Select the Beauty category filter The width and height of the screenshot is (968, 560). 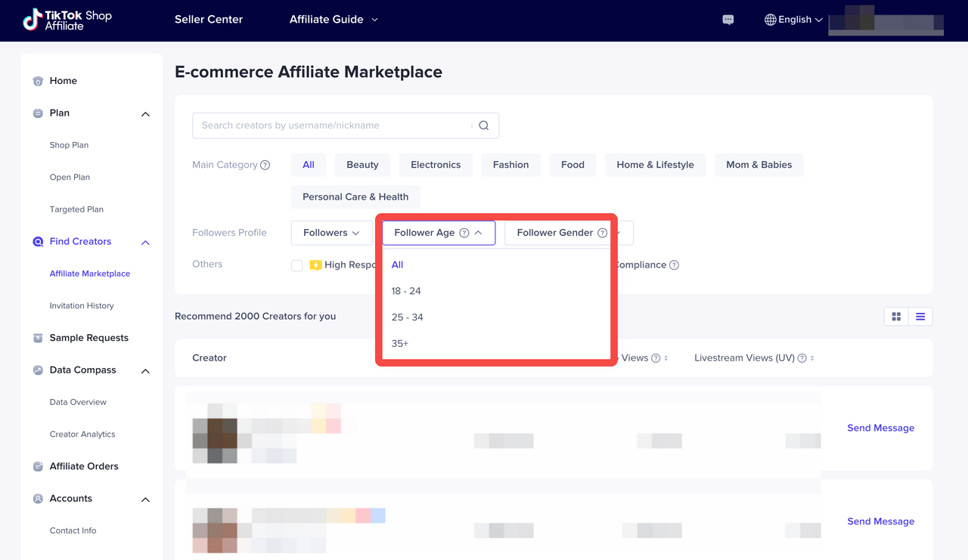[x=362, y=165]
